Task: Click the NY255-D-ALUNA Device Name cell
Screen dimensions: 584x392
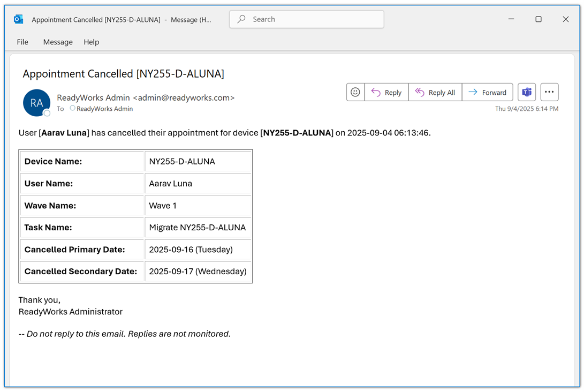Action: [x=182, y=161]
